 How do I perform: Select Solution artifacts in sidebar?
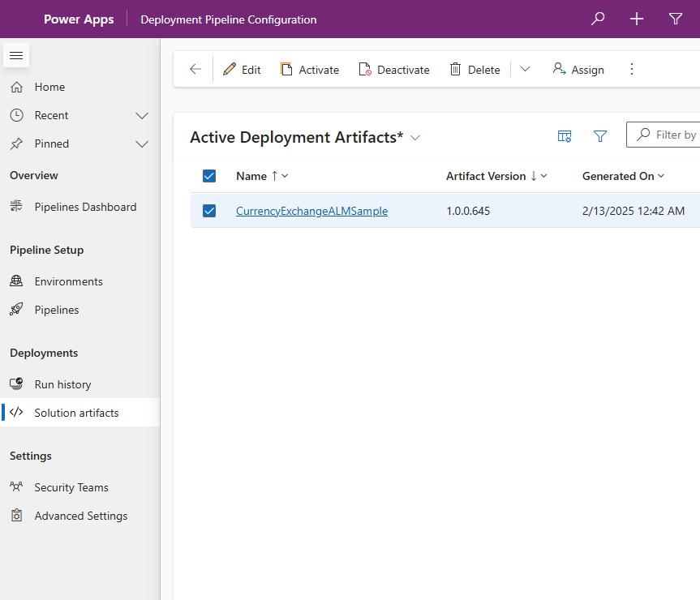[80, 413]
